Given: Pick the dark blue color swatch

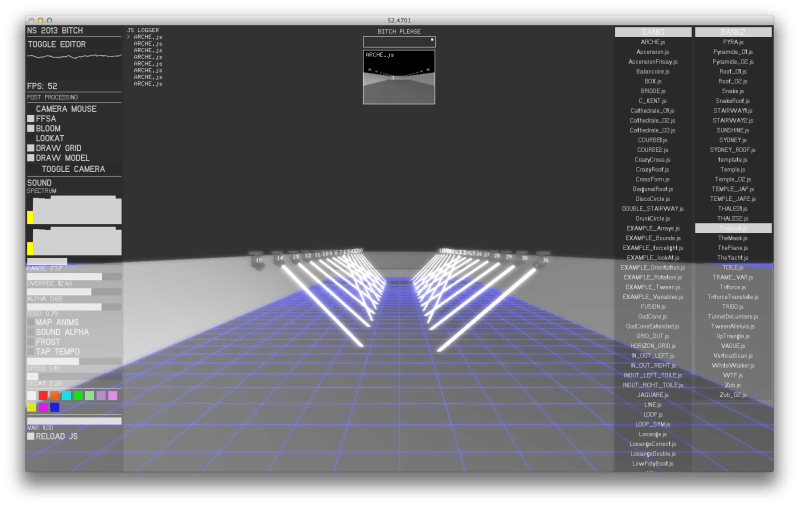Looking at the screenshot, I should click(55, 407).
